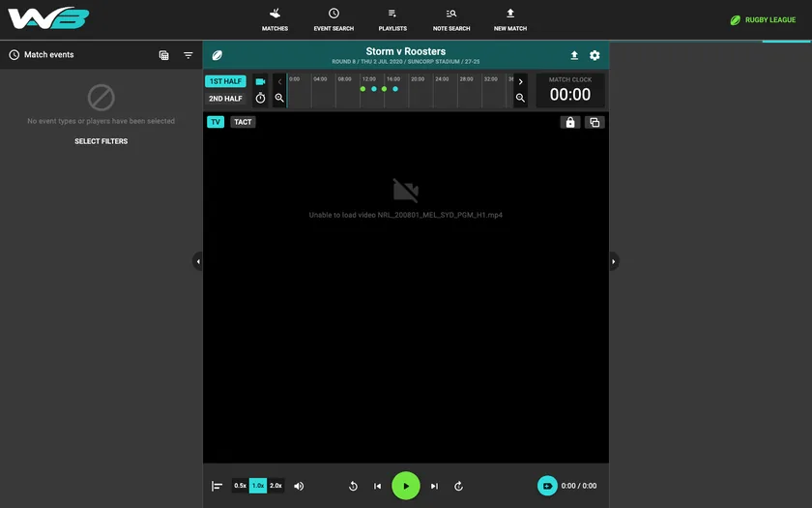
Task: Click the clock icon next to Match events
Action: (x=14, y=54)
